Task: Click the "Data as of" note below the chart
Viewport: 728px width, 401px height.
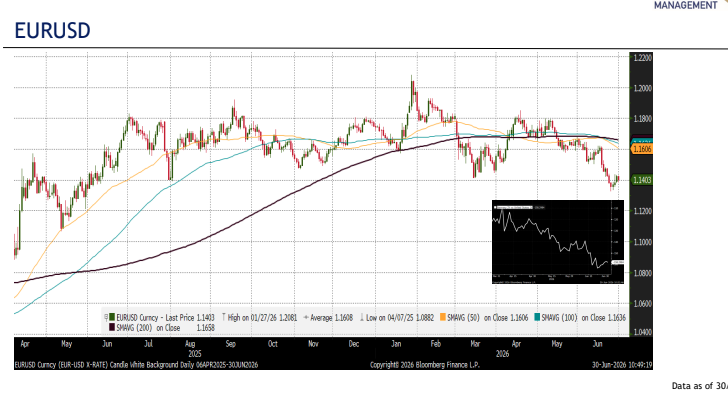Action: 700,386
